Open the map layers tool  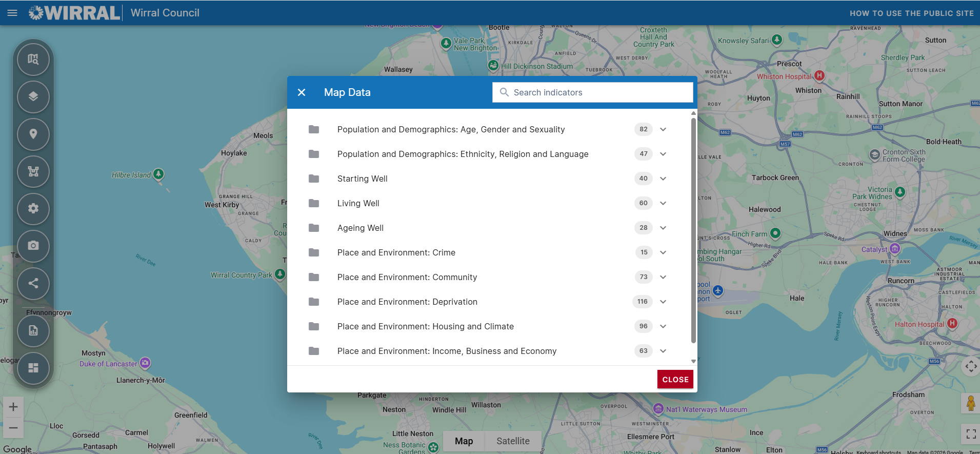pyautogui.click(x=33, y=96)
